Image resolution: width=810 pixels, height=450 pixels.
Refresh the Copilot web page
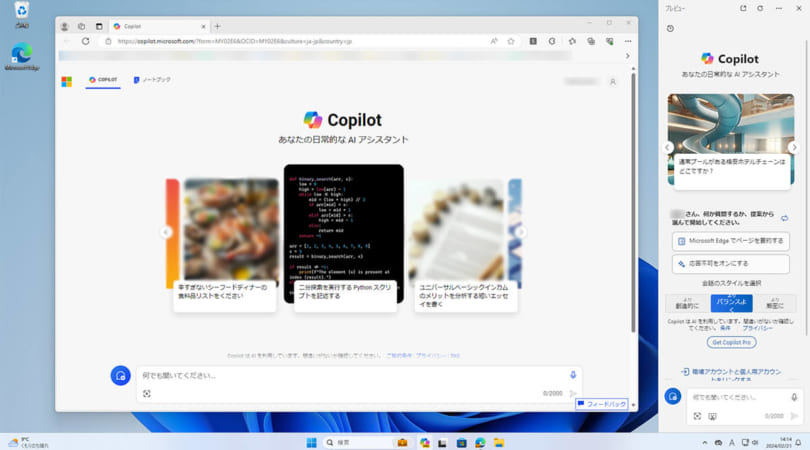tap(86, 41)
